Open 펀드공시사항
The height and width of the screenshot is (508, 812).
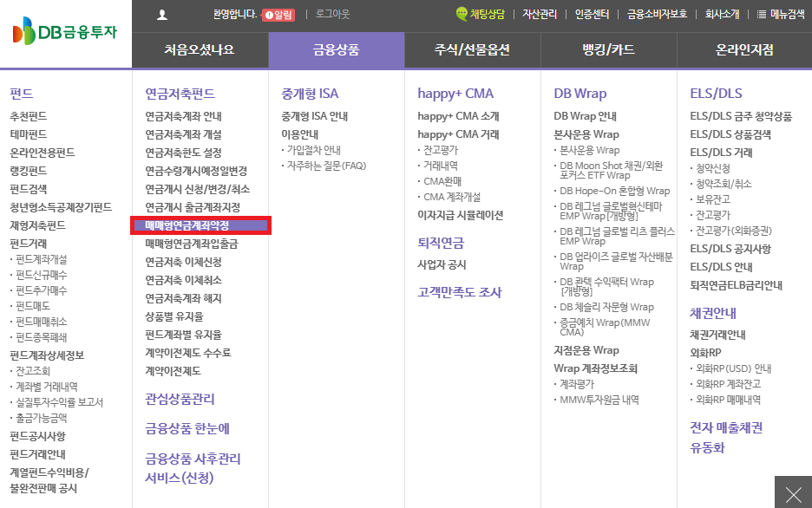[x=38, y=436]
